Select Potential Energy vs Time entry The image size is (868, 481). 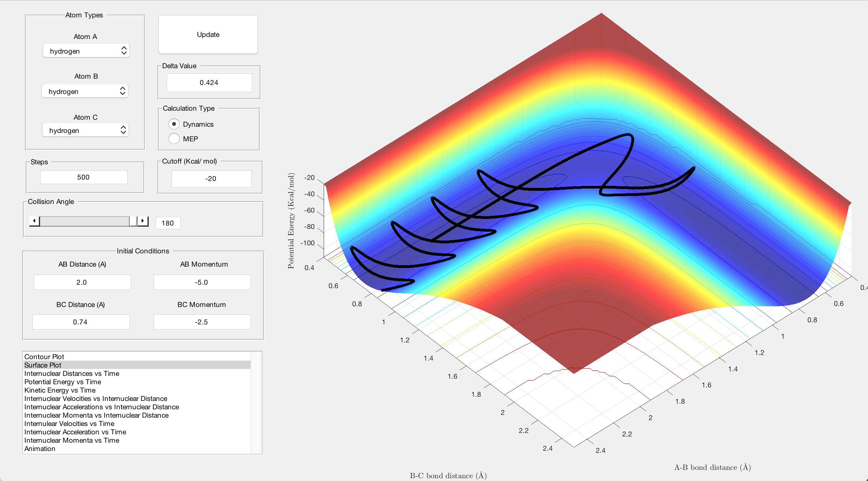click(x=63, y=382)
